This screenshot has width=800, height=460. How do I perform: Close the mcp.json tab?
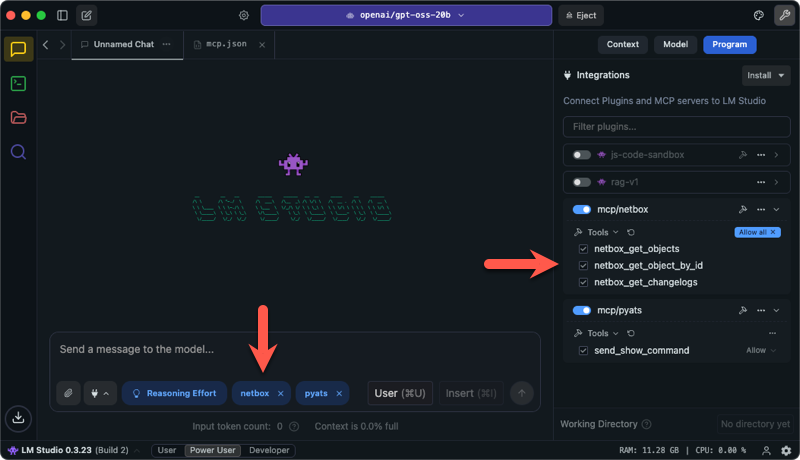(262, 45)
